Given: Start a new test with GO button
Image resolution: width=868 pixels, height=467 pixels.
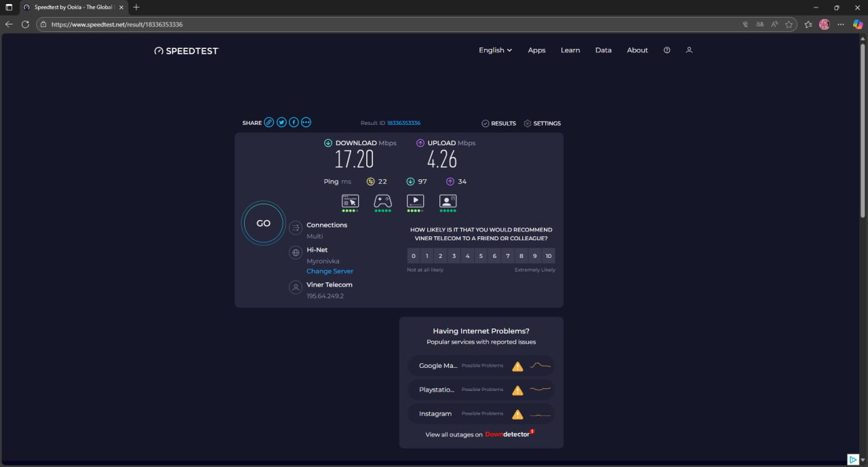Looking at the screenshot, I should (x=263, y=223).
